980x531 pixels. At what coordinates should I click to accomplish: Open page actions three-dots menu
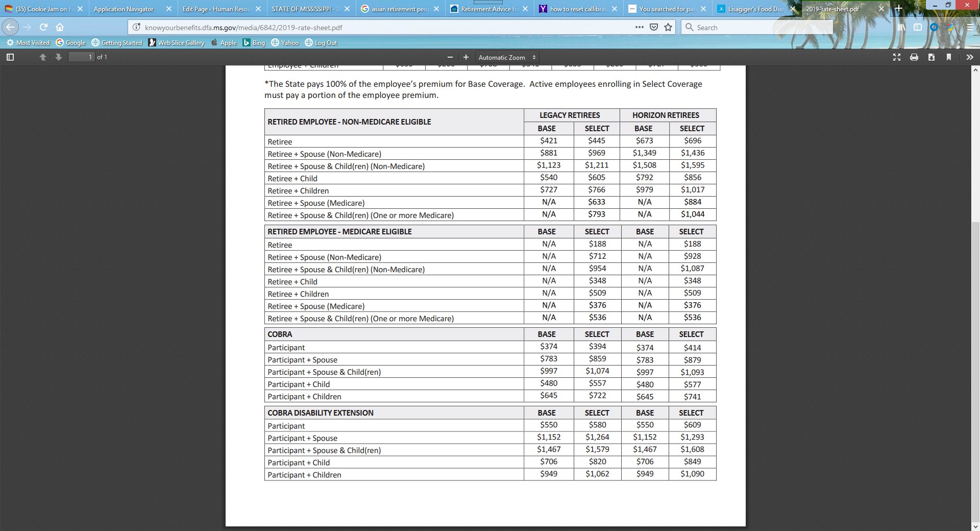(x=639, y=27)
